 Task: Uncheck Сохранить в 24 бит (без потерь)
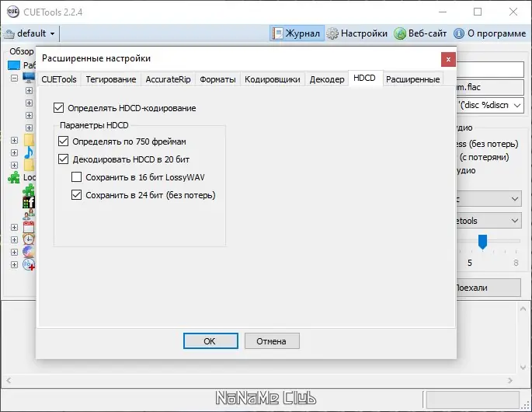76,195
